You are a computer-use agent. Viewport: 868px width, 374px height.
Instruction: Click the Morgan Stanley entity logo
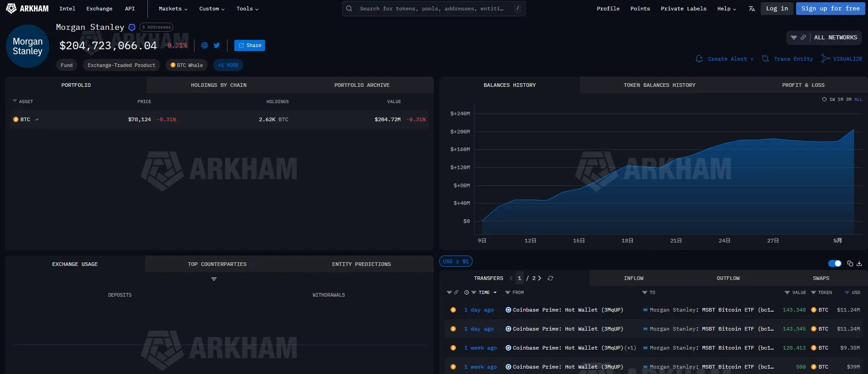[x=28, y=46]
